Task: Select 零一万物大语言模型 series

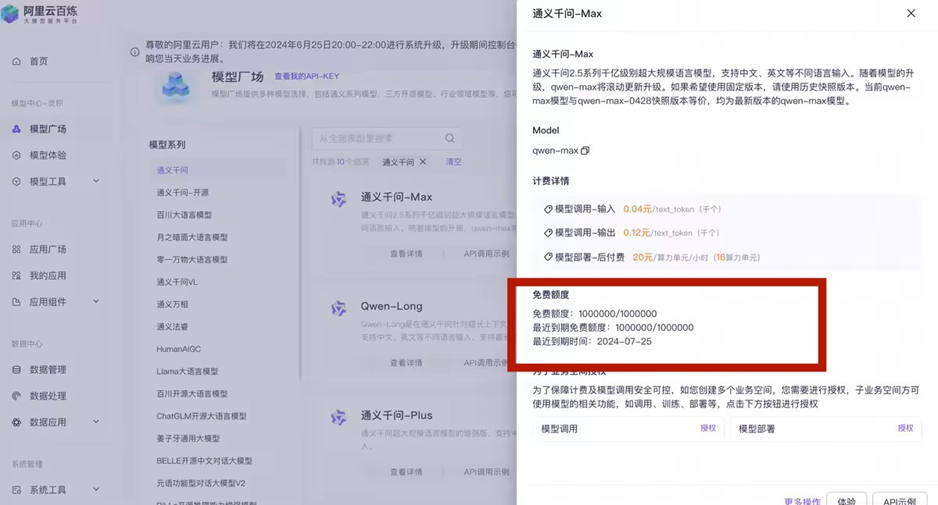Action: [192, 260]
